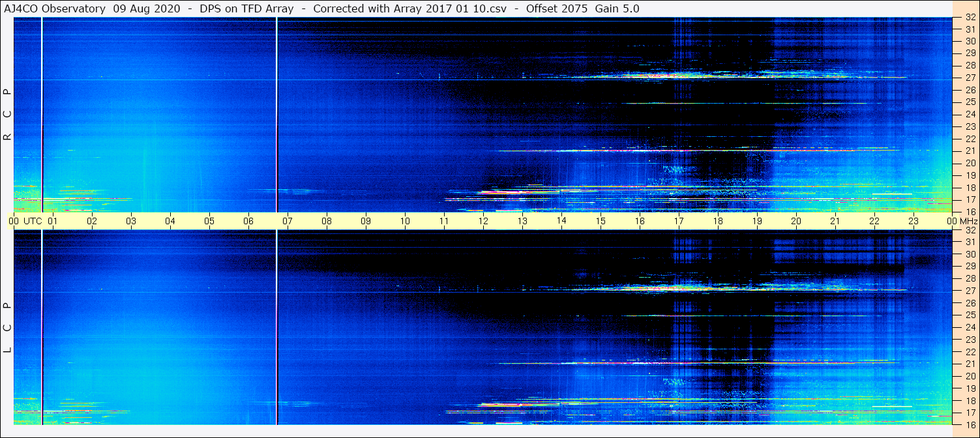Click RCP white calibration line before 07 UTC
Screen dimensions: 980x438
[276, 115]
